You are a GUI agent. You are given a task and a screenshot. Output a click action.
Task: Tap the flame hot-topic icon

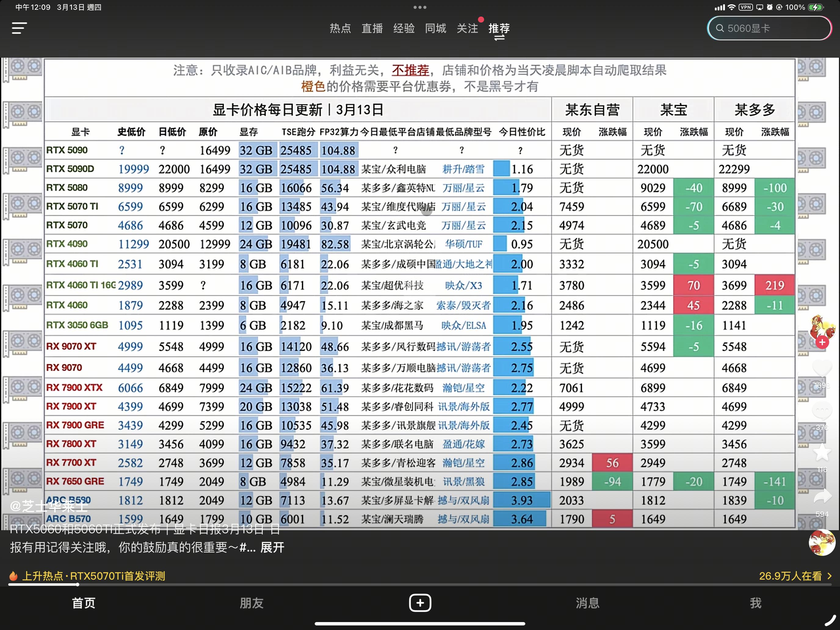13,576
